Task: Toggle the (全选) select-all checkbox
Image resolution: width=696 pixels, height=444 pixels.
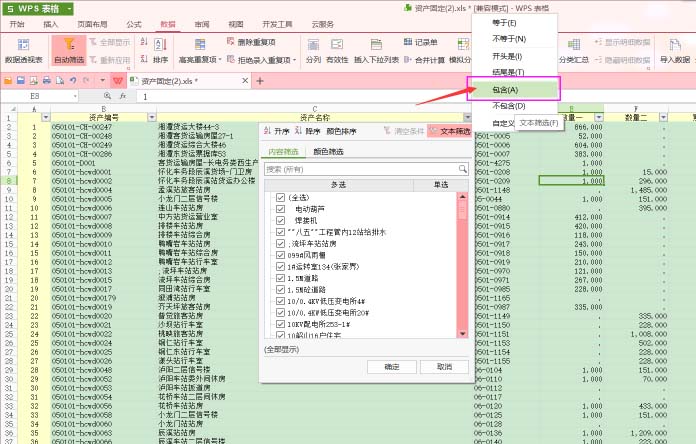Action: [281, 198]
